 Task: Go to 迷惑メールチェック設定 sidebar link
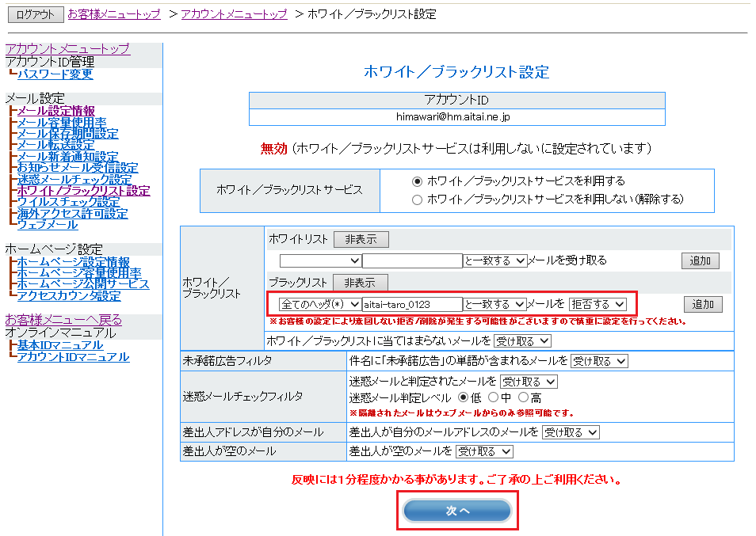tap(74, 180)
